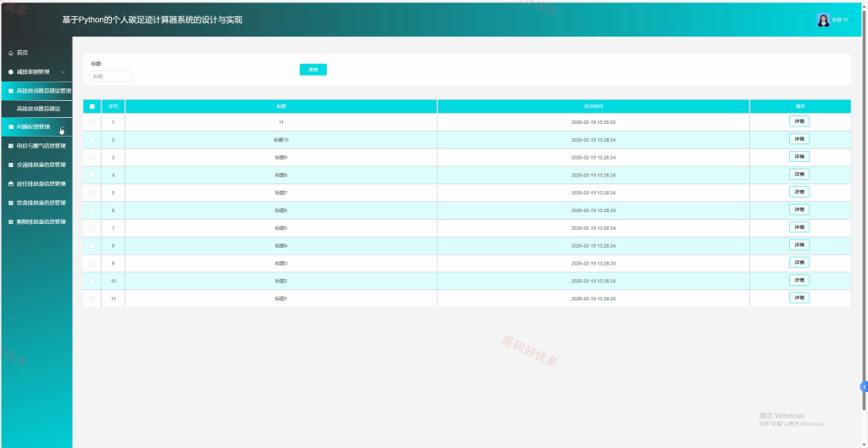868x448 pixels.
Task: Open the 高排放项推荐建议 submenu item
Action: pos(38,109)
